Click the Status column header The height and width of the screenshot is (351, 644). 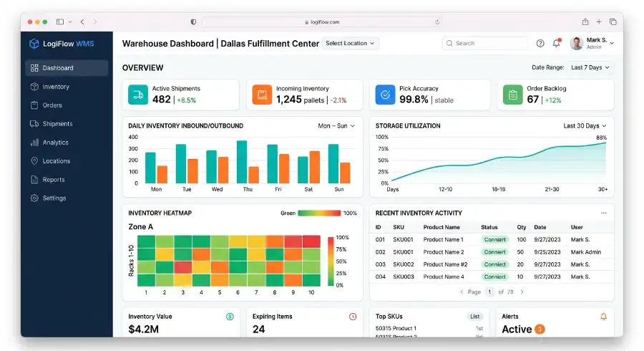point(489,227)
